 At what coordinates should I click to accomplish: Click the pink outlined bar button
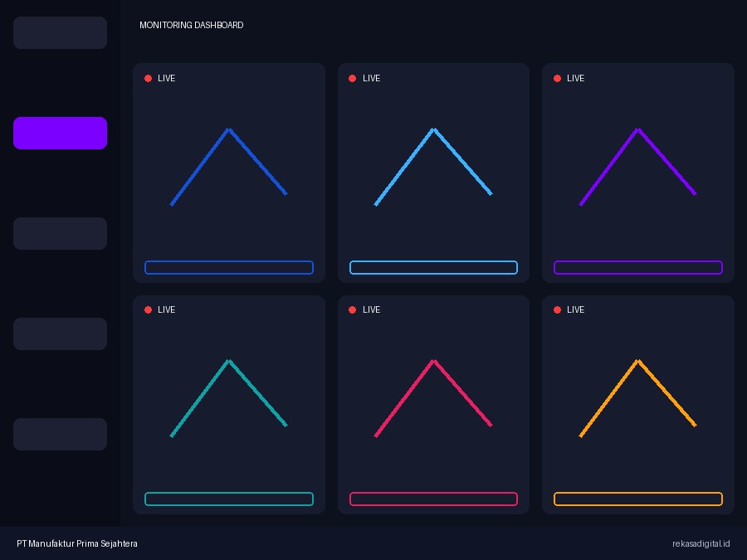[433, 499]
